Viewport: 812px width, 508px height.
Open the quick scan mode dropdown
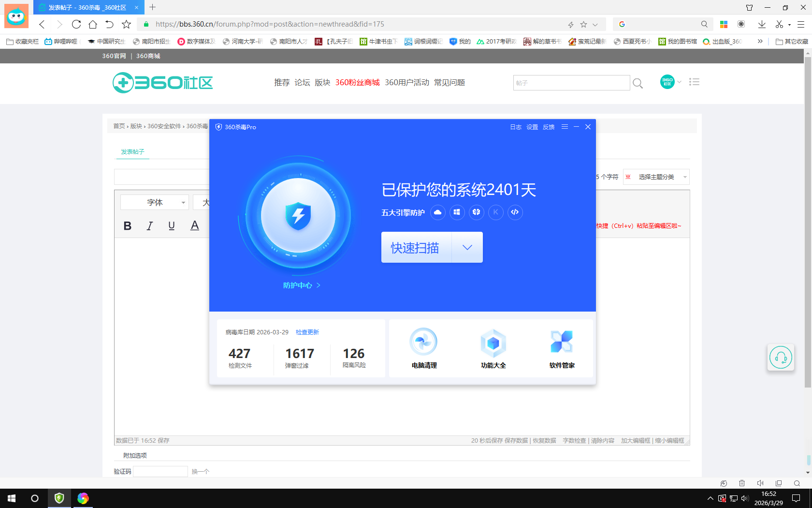[467, 247]
